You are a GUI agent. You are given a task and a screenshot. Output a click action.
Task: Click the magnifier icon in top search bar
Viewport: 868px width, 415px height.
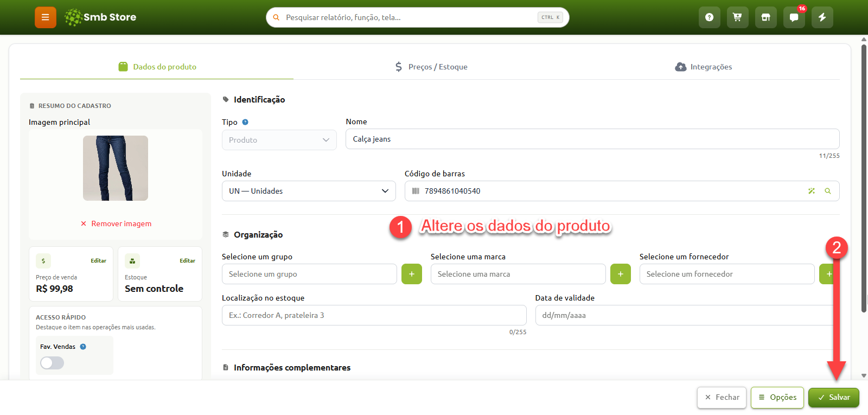coord(276,17)
